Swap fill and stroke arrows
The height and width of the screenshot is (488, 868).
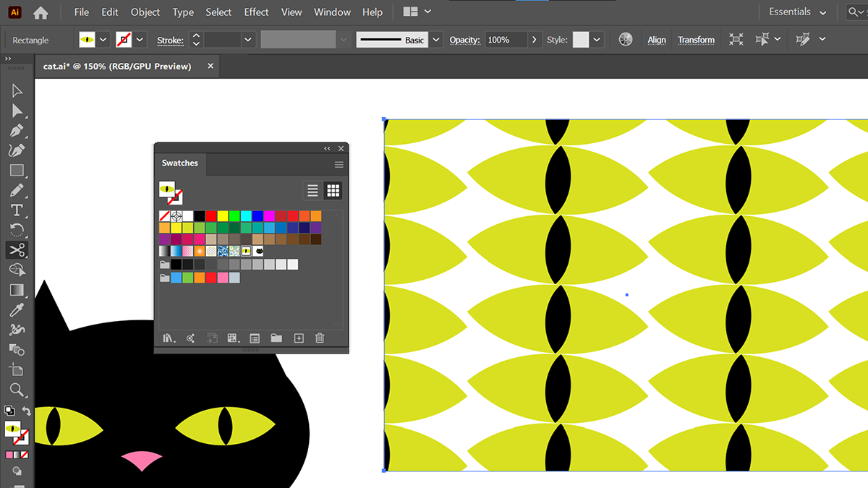[x=27, y=411]
